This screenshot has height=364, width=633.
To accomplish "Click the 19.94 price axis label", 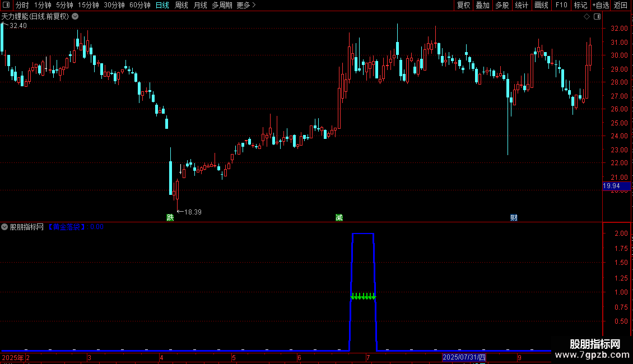I will click(616, 186).
